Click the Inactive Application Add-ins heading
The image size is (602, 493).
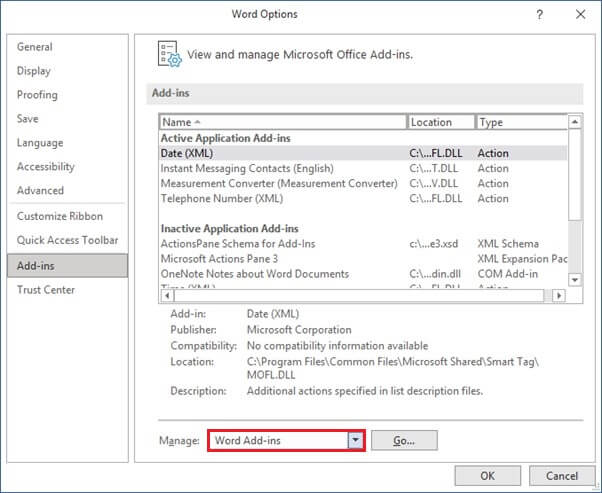230,229
